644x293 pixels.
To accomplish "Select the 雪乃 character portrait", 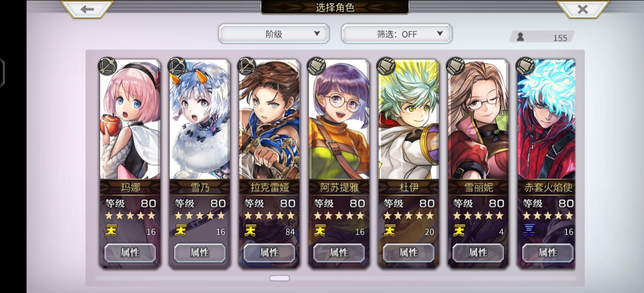I will click(x=200, y=119).
